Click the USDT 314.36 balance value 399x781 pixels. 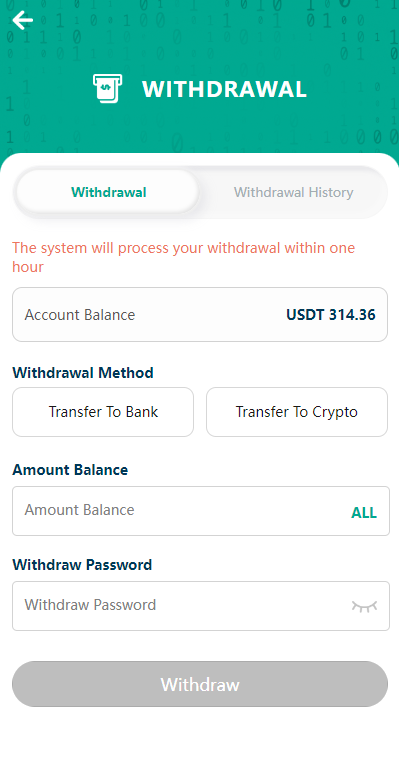331,315
